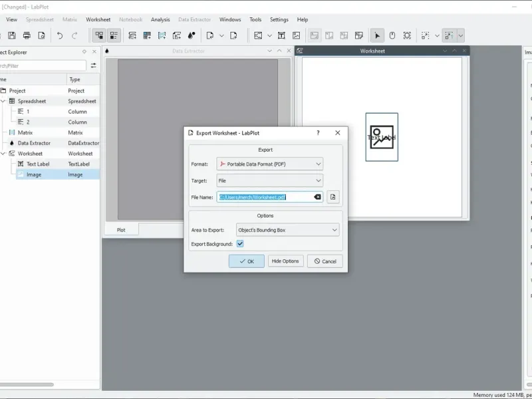Open the Format dropdown in Export dialog
The width and height of the screenshot is (532, 399).
[x=270, y=164]
